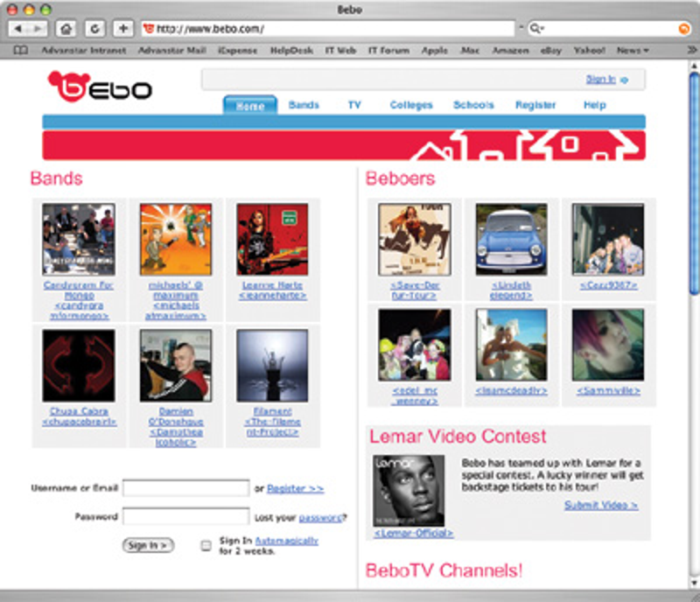Open the Cezz9387 profile thumbnail
700x602 pixels.
point(608,239)
